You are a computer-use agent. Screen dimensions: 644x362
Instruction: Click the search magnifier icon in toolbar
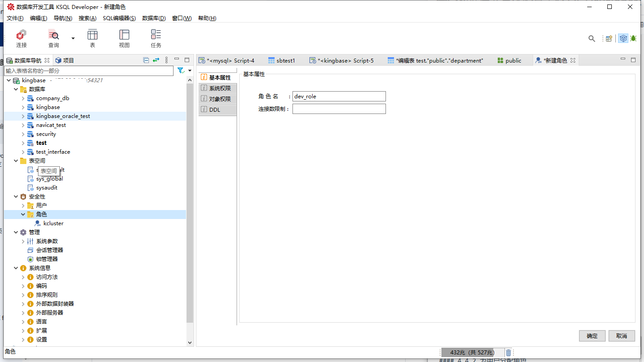click(x=592, y=39)
